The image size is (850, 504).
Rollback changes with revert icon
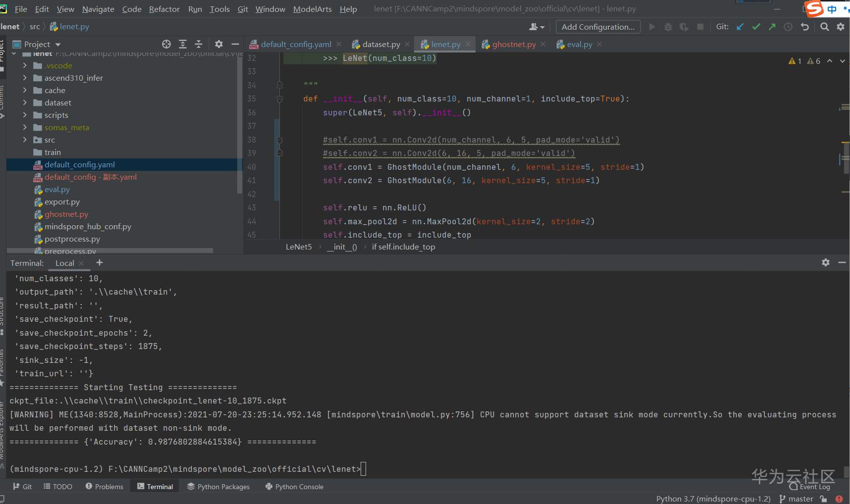click(x=805, y=27)
